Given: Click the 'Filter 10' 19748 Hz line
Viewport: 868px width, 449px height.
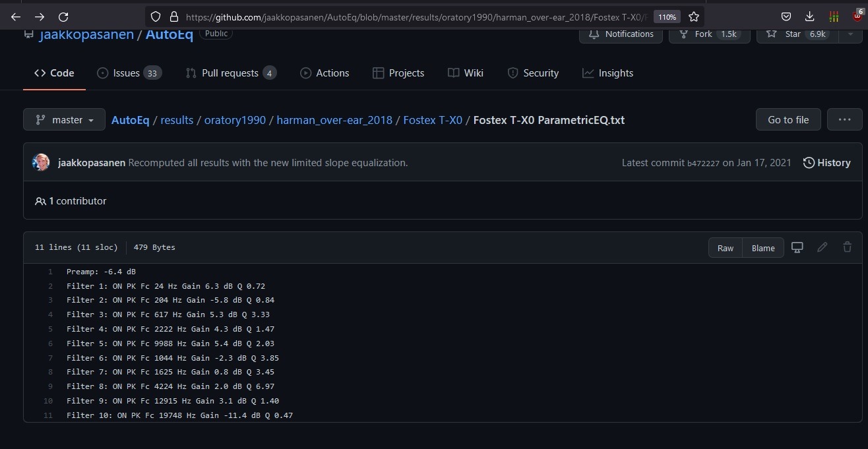Looking at the screenshot, I should click(x=179, y=415).
